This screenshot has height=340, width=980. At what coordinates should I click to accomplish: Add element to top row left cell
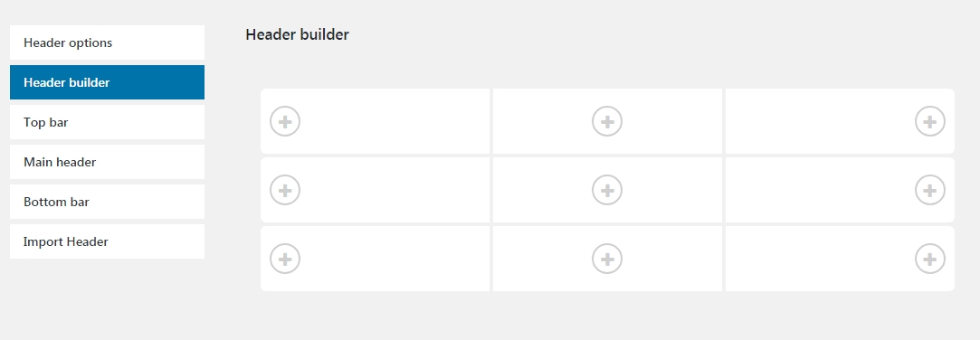[285, 121]
